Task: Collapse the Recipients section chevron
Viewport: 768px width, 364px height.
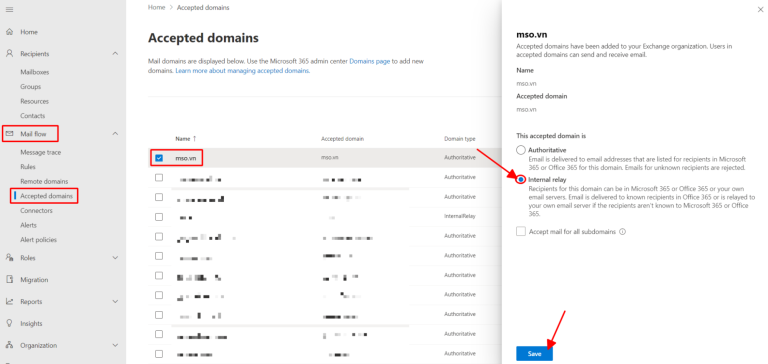Action: pos(115,53)
